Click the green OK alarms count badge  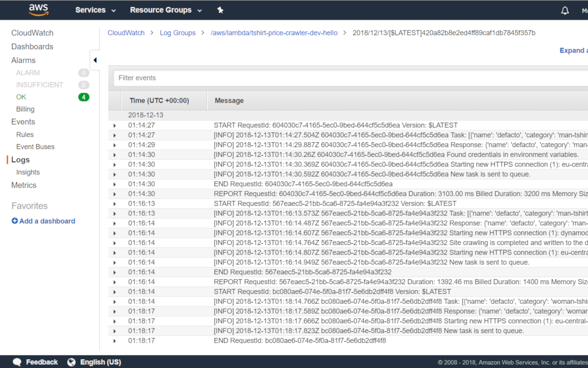point(83,97)
